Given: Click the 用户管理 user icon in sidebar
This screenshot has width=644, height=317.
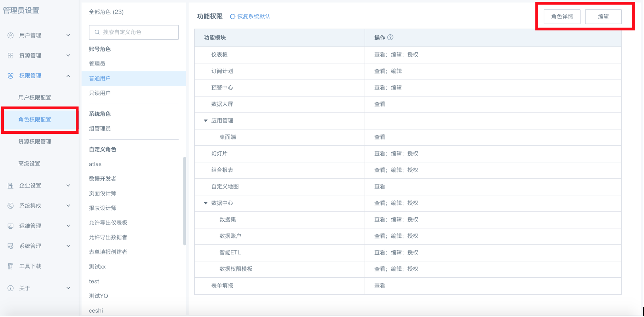Looking at the screenshot, I should pyautogui.click(x=11, y=35).
